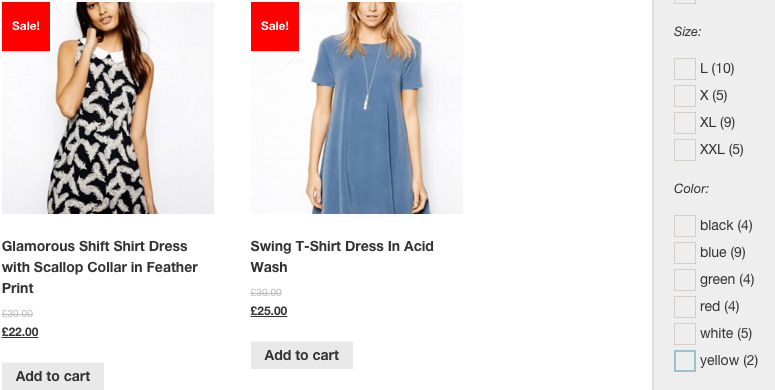The height and width of the screenshot is (390, 775).
Task: Open the Swing T-Shirt Dress product image
Action: 357,108
